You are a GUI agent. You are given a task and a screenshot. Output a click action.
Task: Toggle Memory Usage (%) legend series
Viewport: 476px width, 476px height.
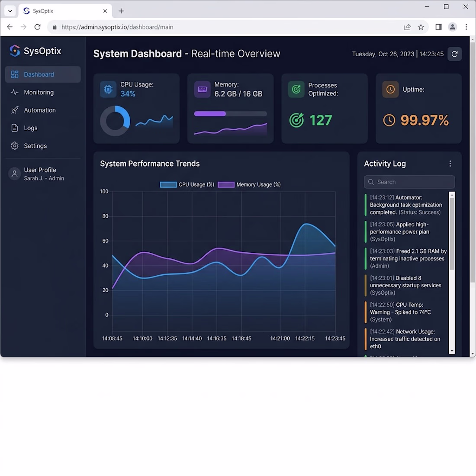(x=249, y=185)
